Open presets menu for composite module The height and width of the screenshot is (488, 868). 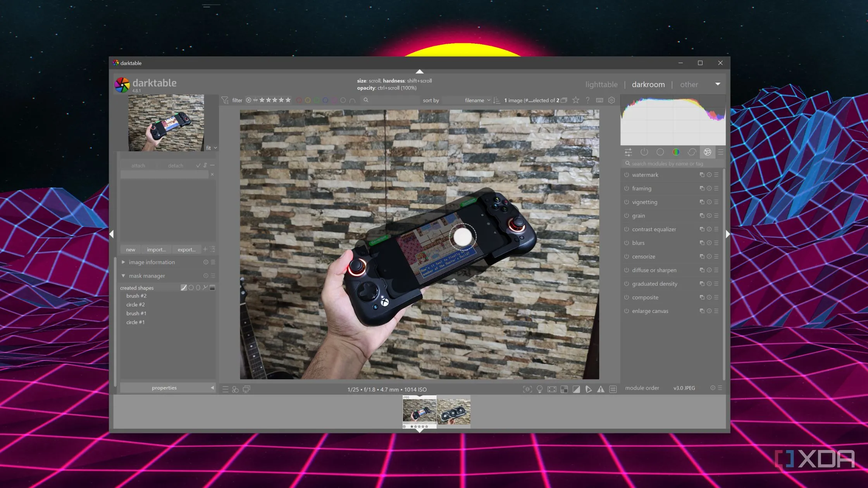pos(716,297)
